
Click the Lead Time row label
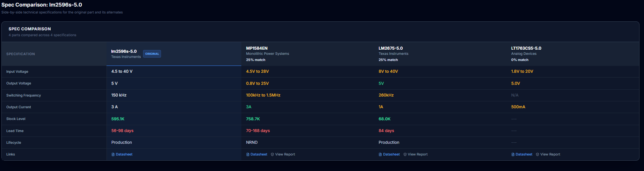click(x=15, y=131)
